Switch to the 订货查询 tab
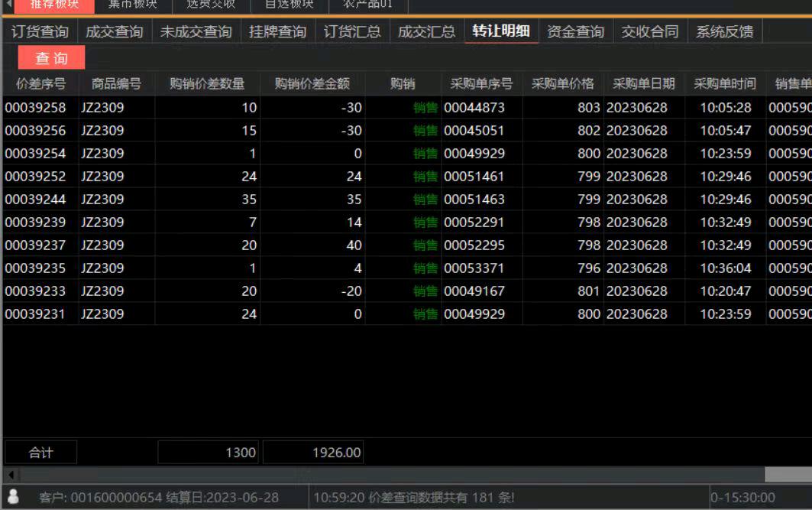812x510 pixels. [40, 31]
